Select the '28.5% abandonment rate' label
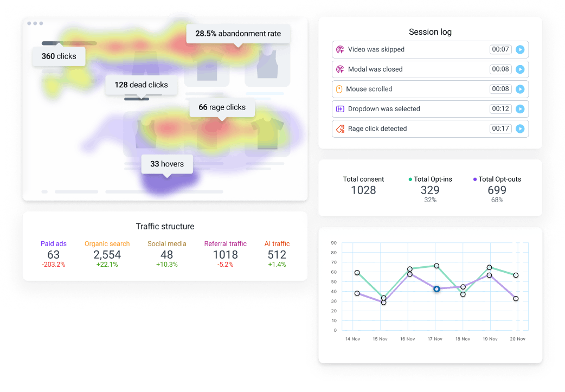 click(238, 34)
